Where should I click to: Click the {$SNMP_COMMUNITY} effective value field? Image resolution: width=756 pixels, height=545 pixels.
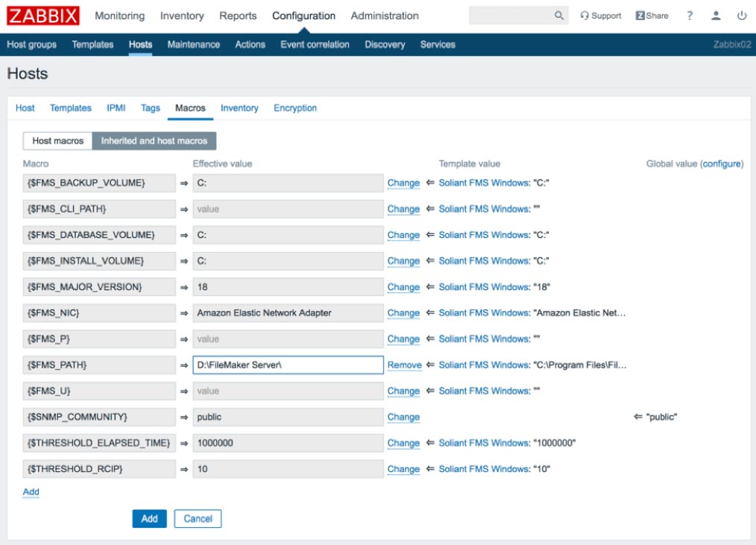coord(288,418)
